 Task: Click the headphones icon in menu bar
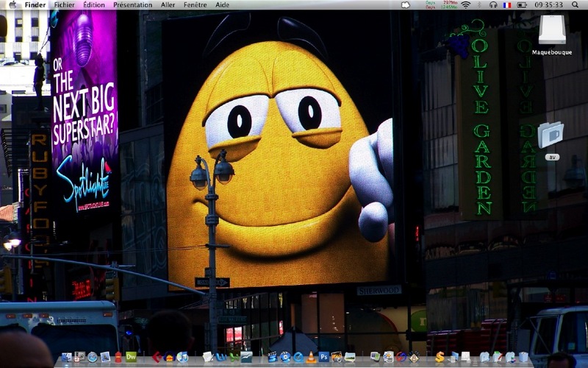[493, 5]
